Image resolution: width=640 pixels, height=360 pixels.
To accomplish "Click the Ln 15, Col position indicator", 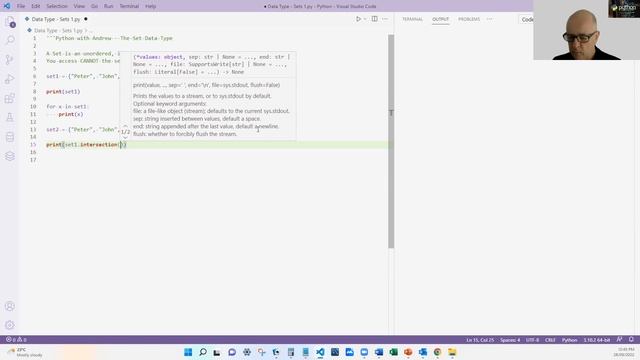I will (x=480, y=340).
